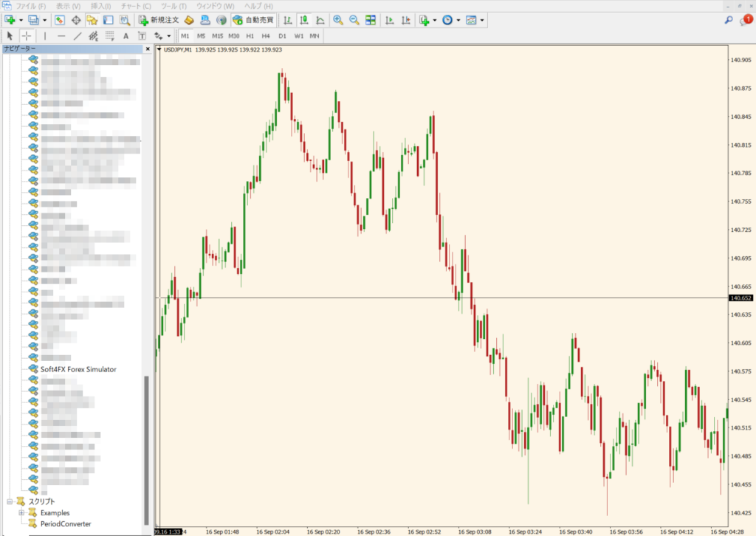Add a text label with the A tool
The height and width of the screenshot is (536, 756).
(x=126, y=35)
